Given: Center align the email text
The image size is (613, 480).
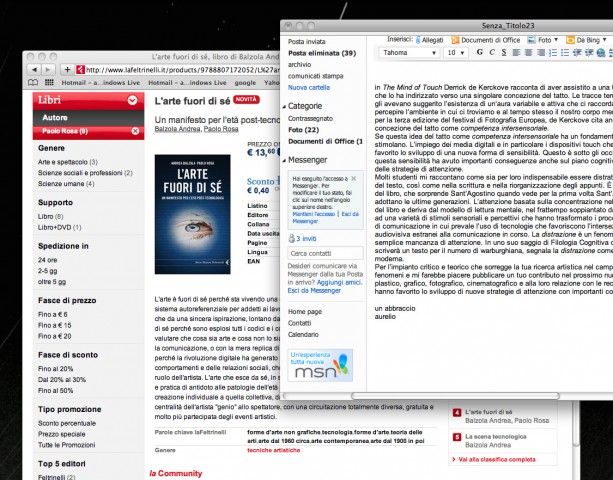Looking at the screenshot, I should [528, 52].
